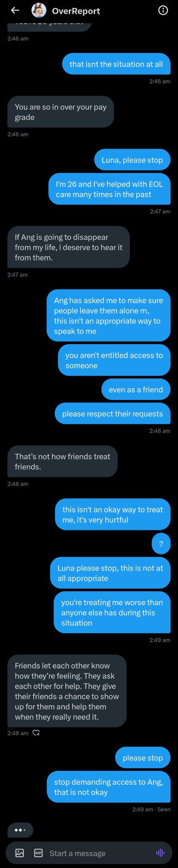Select the "that isnt the situation at all" bubble
178x868 pixels.
click(x=116, y=64)
